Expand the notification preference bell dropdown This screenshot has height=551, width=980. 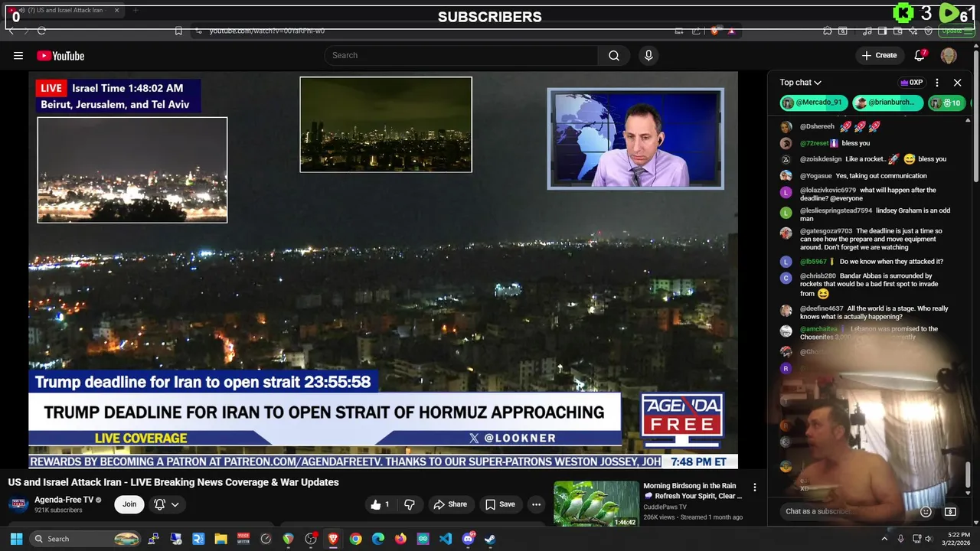point(166,504)
